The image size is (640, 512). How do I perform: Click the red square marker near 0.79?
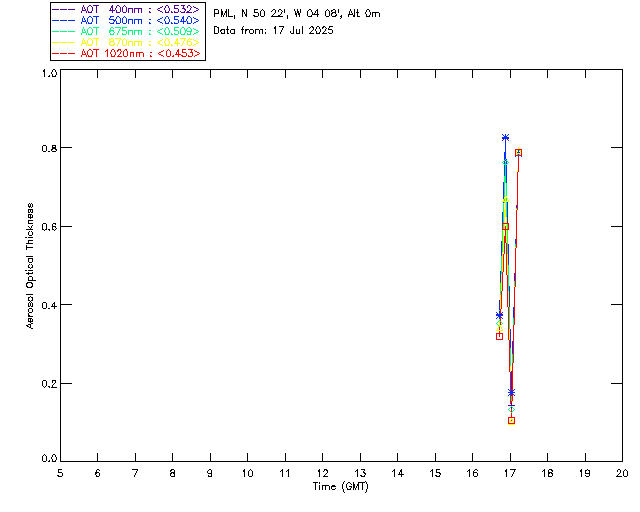(518, 153)
